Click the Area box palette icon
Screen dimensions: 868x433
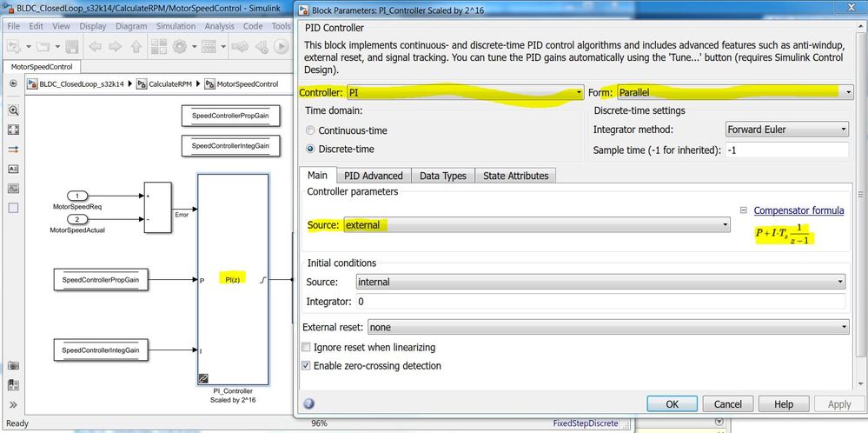(x=13, y=208)
